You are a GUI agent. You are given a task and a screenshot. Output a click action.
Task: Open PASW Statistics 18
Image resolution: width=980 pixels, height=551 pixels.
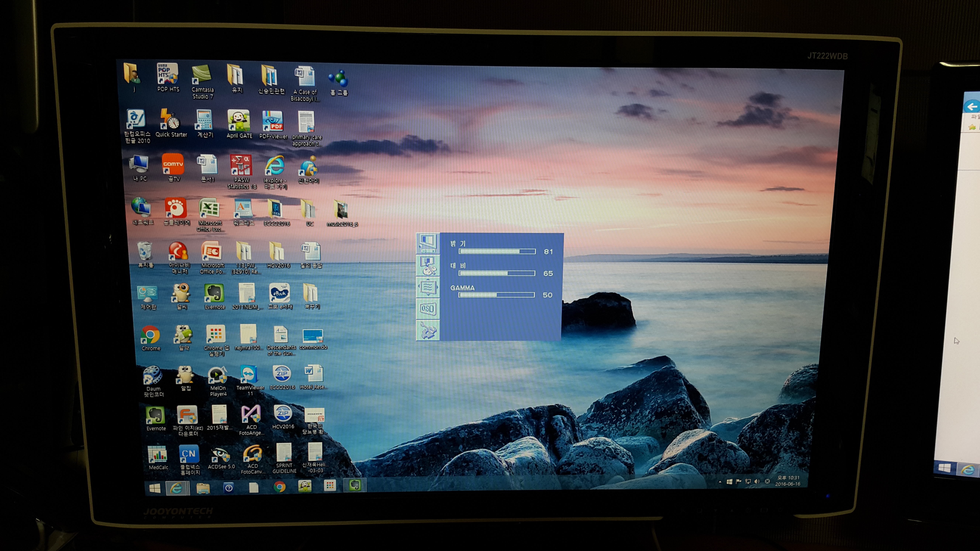tap(241, 171)
